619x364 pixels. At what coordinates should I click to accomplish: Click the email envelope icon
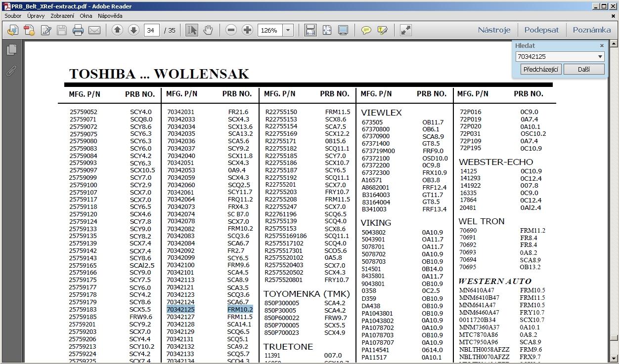click(94, 30)
